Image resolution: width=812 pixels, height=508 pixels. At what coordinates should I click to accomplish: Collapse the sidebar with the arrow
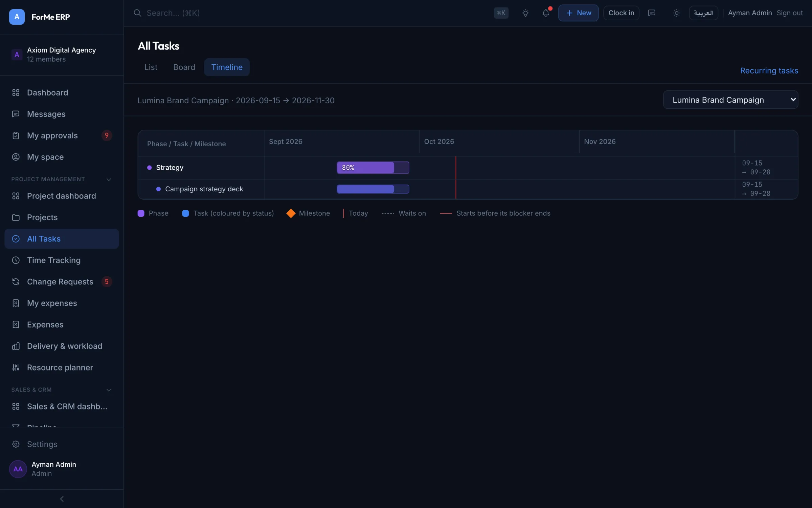pos(62,499)
